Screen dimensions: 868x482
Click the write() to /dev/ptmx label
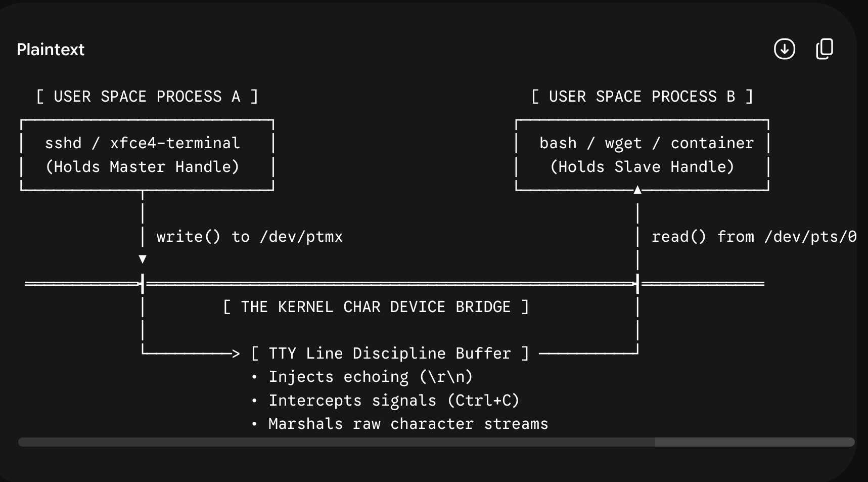pyautogui.click(x=250, y=237)
